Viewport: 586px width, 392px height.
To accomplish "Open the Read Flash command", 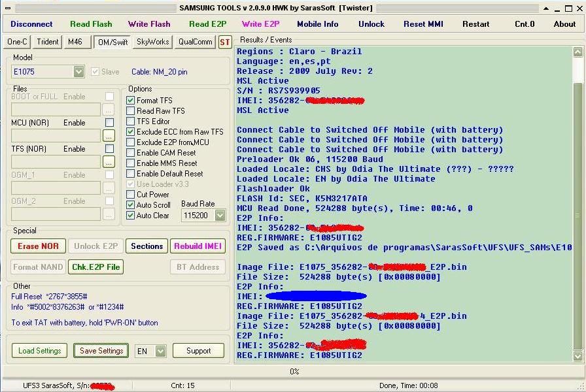I will click(x=91, y=24).
